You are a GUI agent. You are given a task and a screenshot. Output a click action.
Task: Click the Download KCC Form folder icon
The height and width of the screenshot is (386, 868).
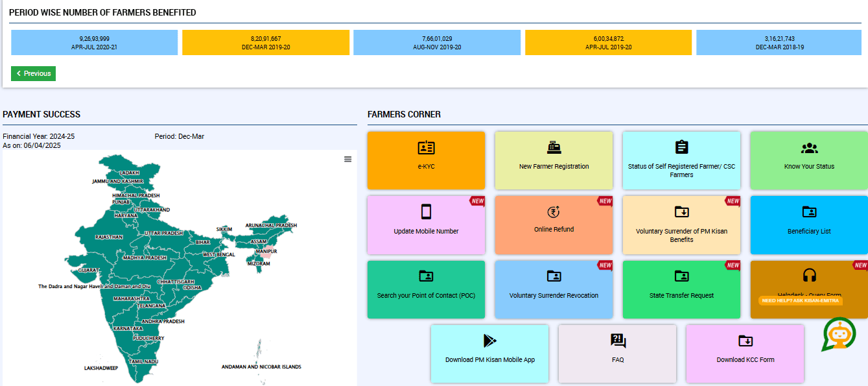tap(745, 341)
